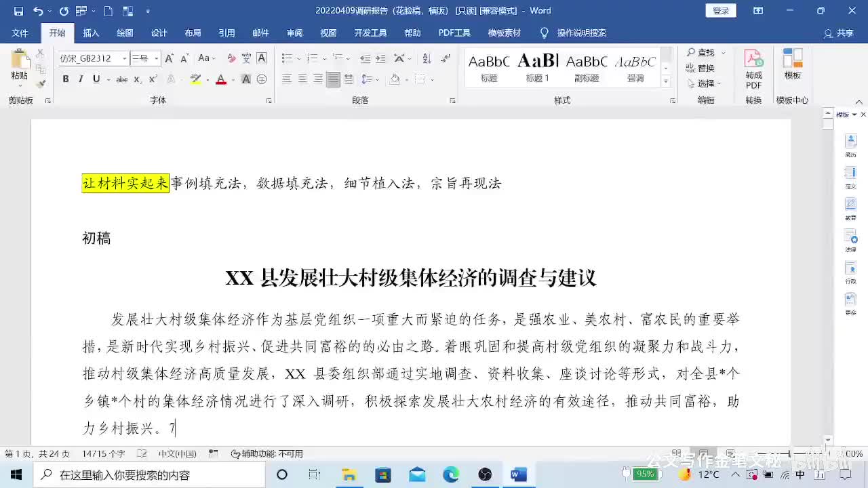The height and width of the screenshot is (488, 868).
Task: Apply the red font color
Action: click(x=220, y=79)
